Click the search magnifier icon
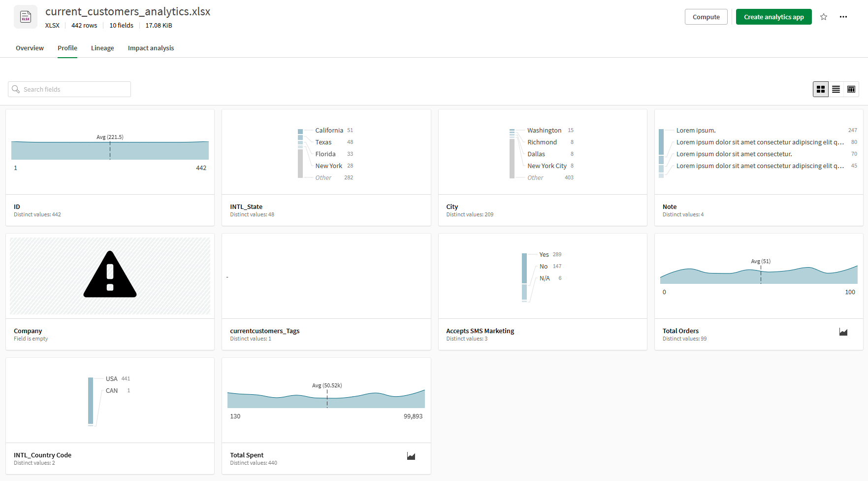 tap(16, 89)
